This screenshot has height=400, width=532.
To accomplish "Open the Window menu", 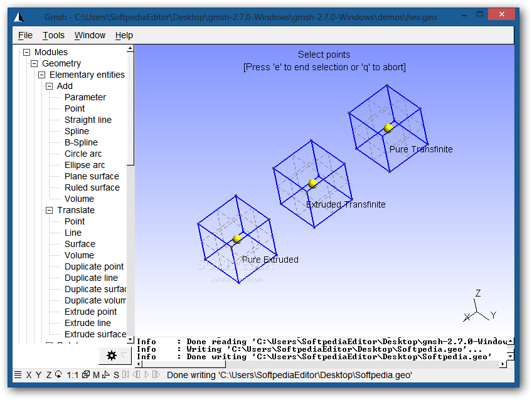I will tap(90, 35).
